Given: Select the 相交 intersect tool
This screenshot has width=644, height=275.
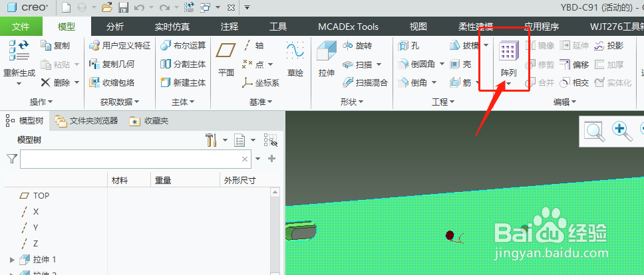Looking at the screenshot, I should 574,82.
